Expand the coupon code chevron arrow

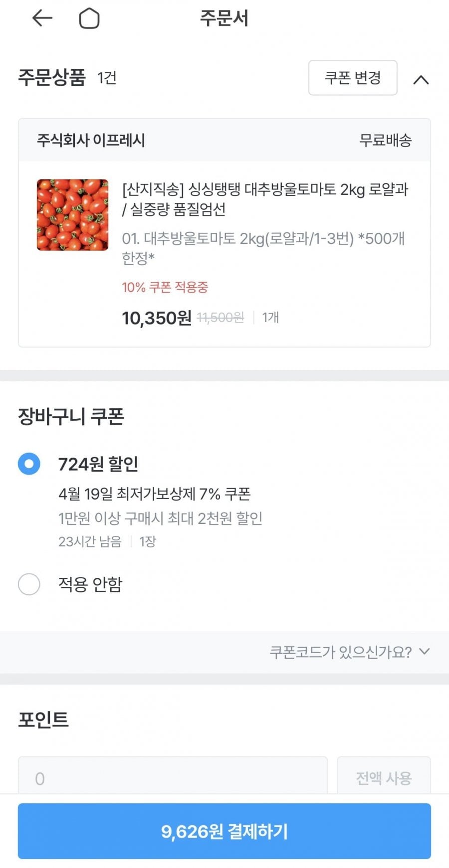coord(424,651)
